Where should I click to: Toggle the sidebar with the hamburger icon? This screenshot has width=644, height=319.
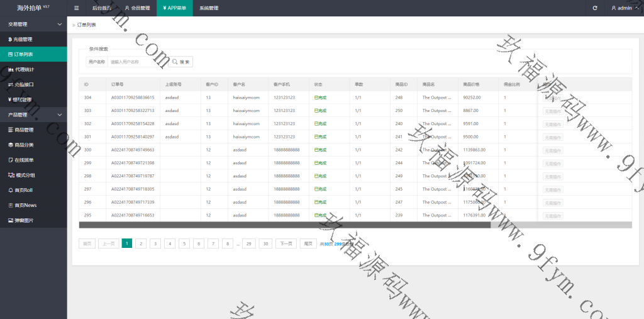77,8
